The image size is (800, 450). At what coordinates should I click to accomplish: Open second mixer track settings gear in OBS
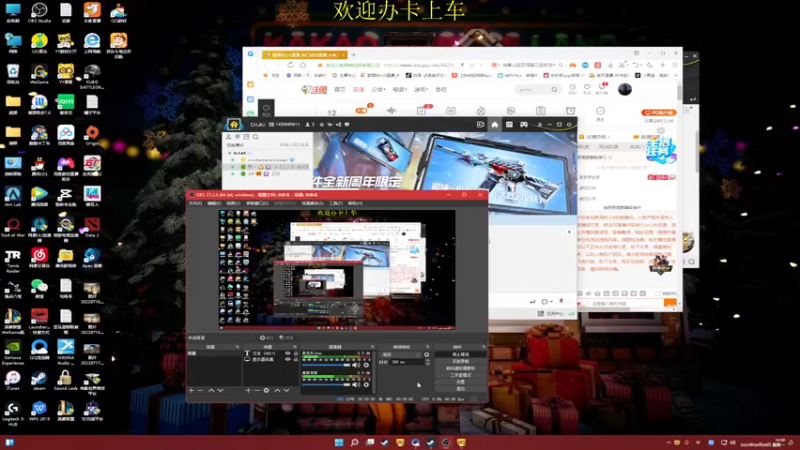pos(366,385)
